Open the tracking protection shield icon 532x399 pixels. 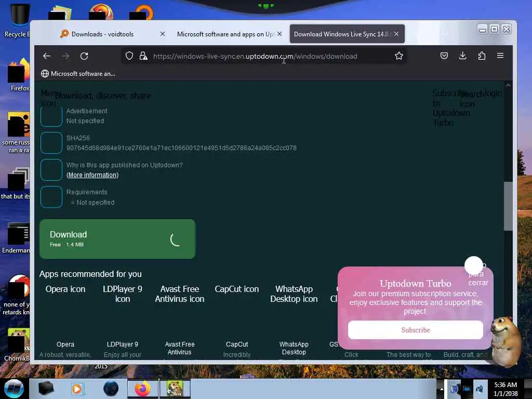pos(129,56)
